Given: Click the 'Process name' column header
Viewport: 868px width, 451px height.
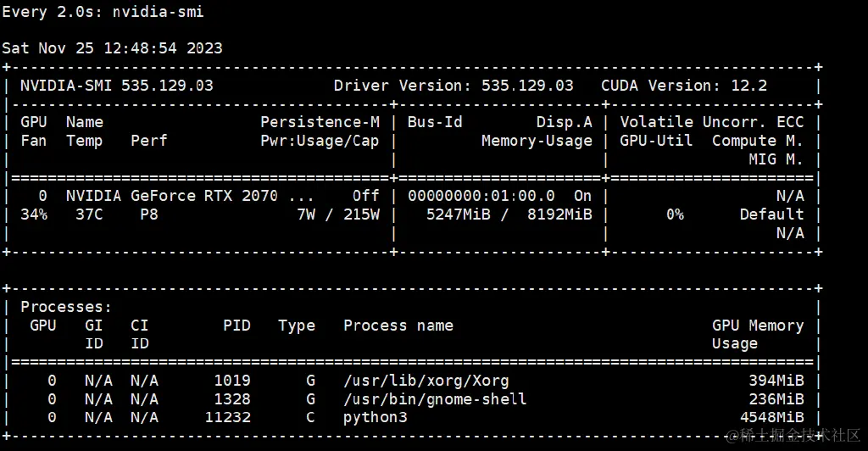Looking at the screenshot, I should tap(398, 326).
